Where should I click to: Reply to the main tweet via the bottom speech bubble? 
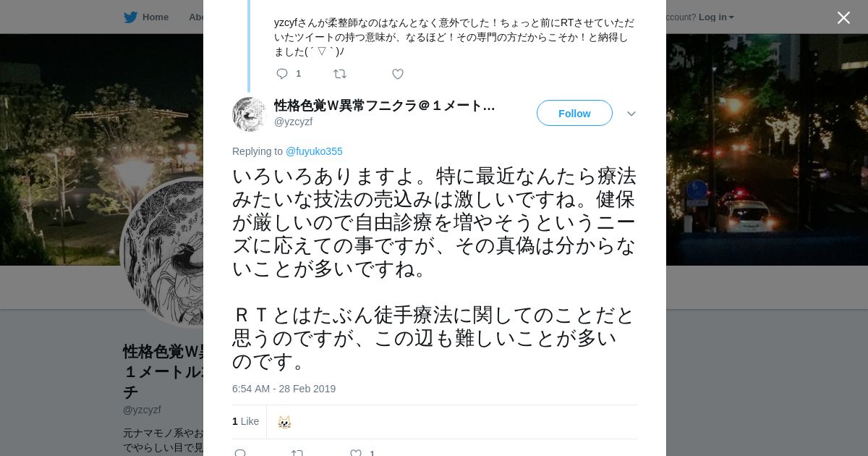[240, 452]
